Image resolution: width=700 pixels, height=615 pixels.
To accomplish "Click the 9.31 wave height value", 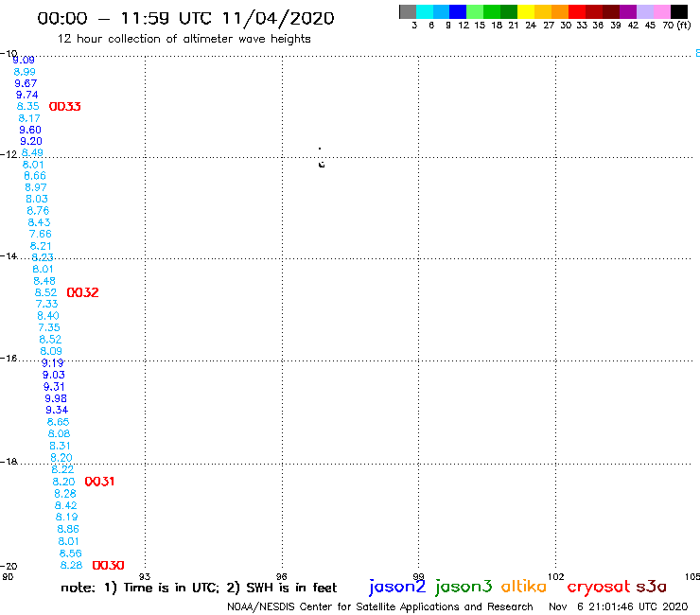I will [x=54, y=387].
